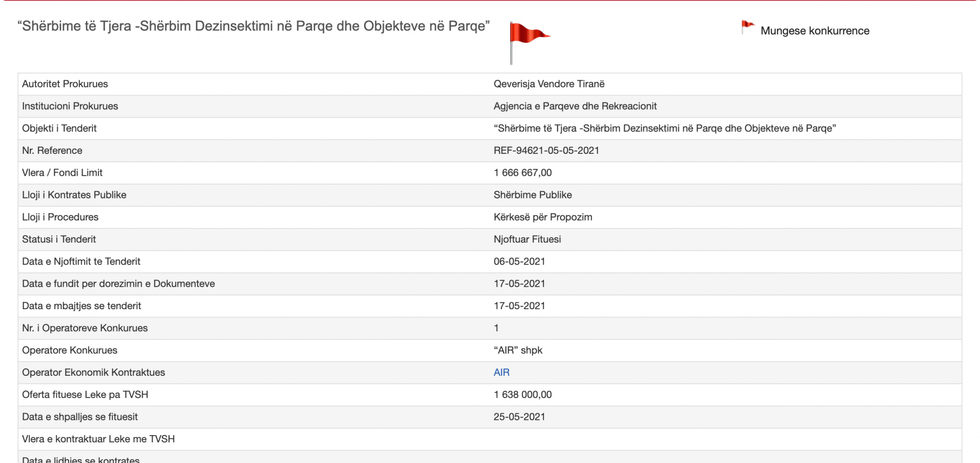Select tender holding date 17-05-2021
Screen dimensions: 980x463
pos(519,306)
